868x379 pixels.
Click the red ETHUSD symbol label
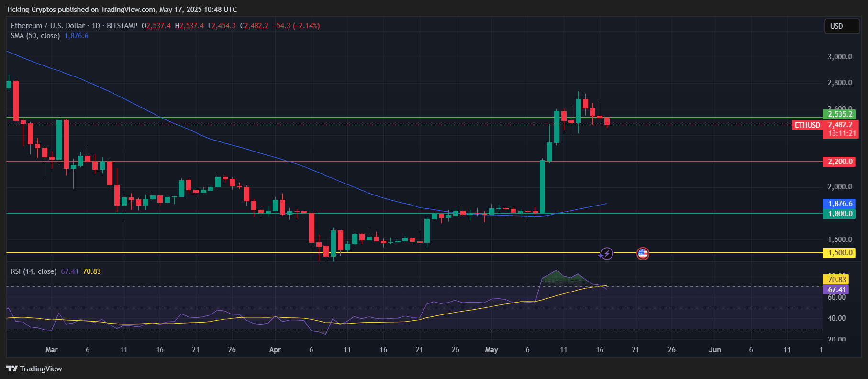tap(807, 125)
